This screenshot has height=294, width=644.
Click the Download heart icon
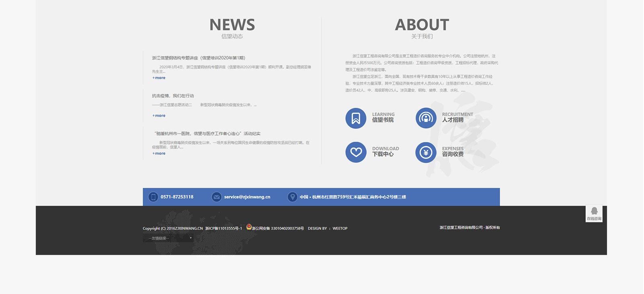[356, 152]
